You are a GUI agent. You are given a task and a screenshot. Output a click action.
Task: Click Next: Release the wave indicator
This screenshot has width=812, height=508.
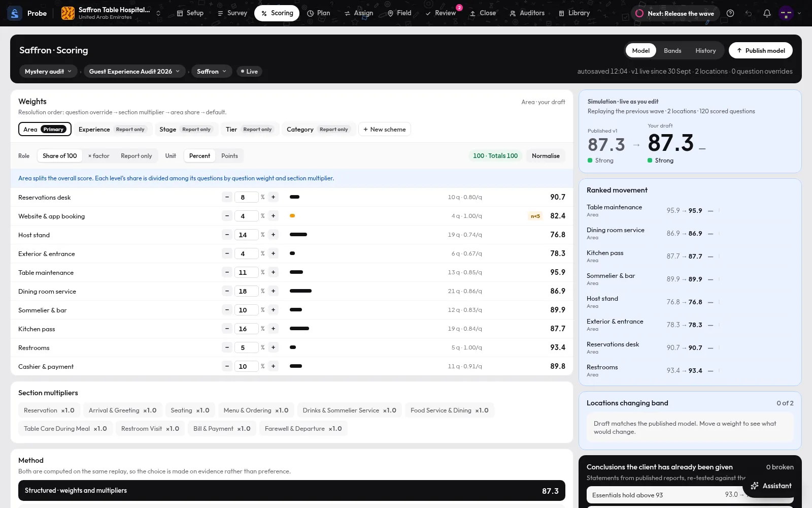click(x=675, y=13)
